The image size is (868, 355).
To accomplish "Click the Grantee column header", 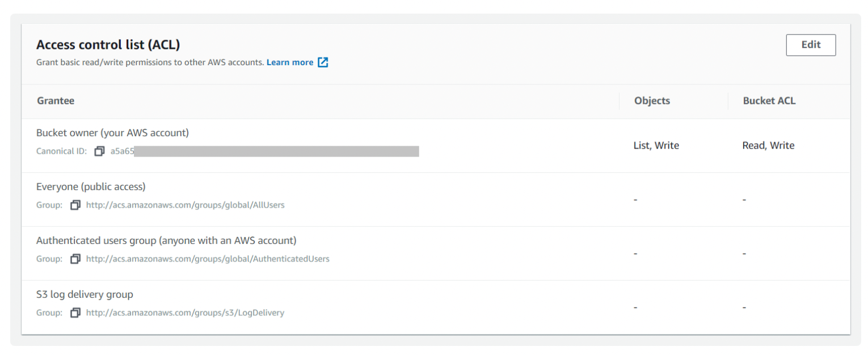I will coord(56,101).
